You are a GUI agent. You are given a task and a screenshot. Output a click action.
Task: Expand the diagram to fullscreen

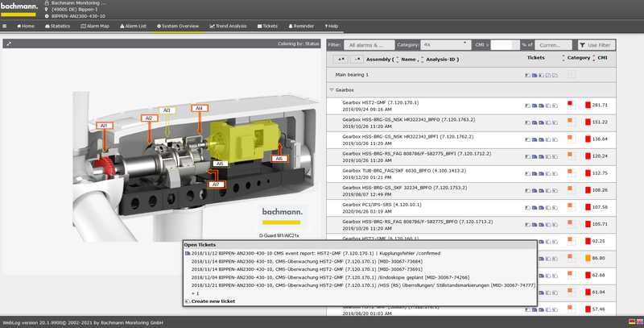click(7, 44)
